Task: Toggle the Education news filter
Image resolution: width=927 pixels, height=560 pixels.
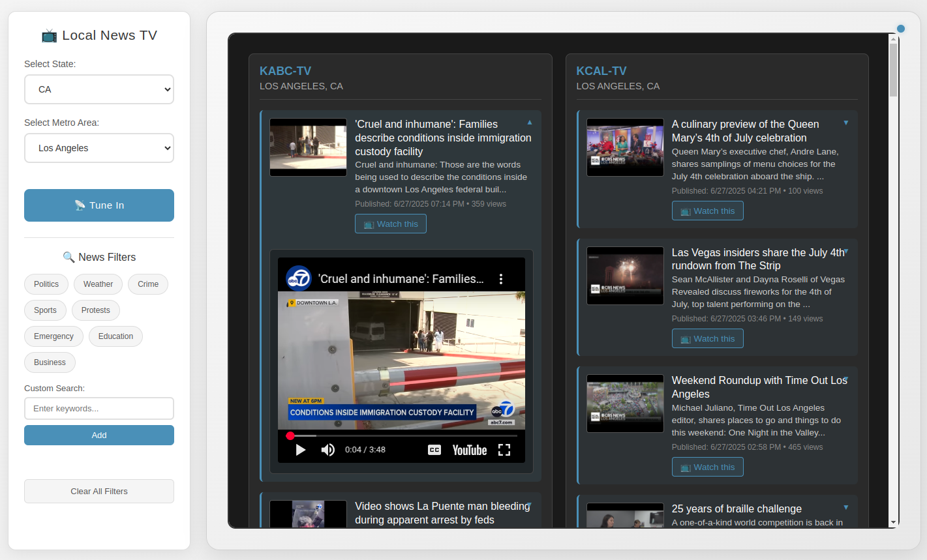Action: click(115, 336)
